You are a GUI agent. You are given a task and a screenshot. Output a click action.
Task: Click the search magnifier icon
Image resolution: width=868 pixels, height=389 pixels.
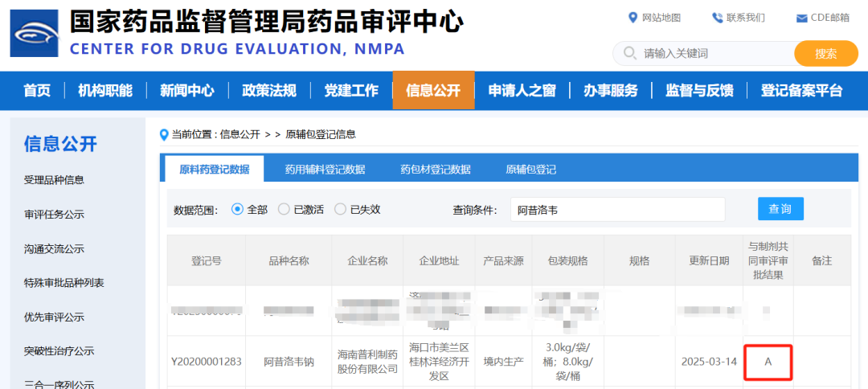tap(629, 54)
